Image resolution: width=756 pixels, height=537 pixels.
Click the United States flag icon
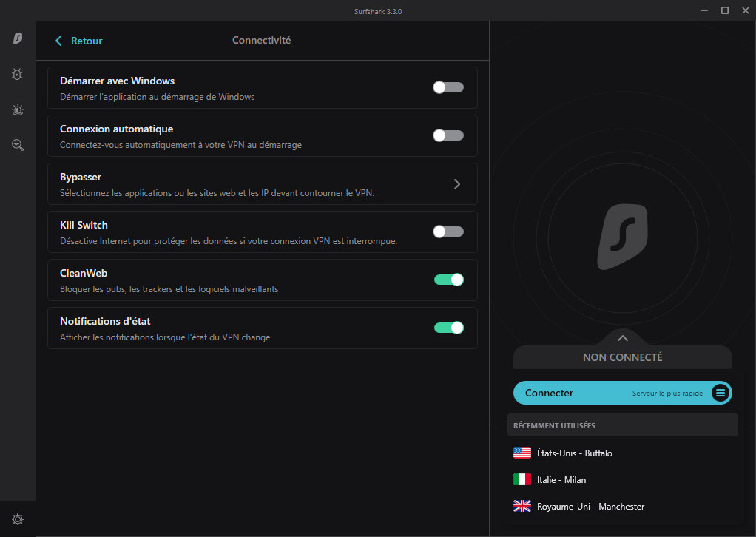point(522,453)
